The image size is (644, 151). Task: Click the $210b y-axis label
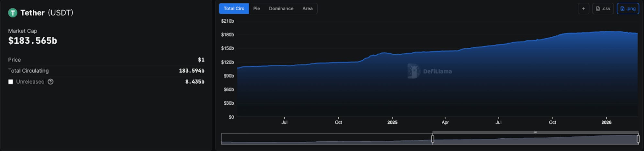(x=228, y=21)
